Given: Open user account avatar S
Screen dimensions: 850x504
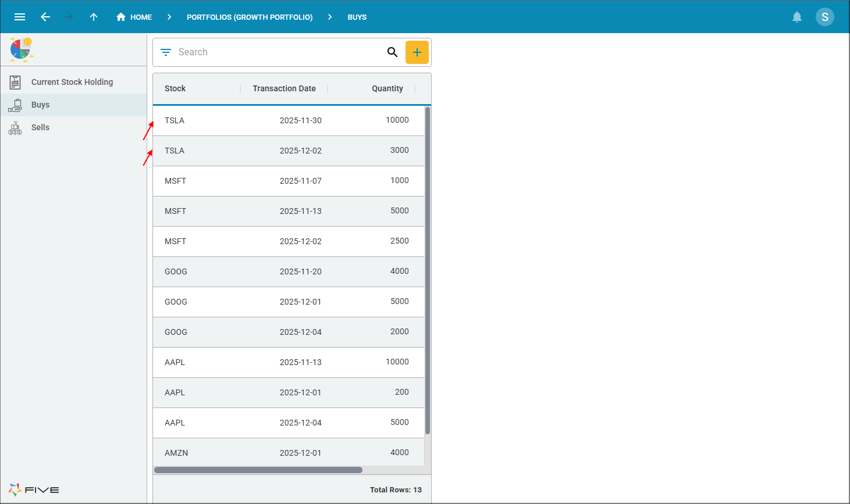Looking at the screenshot, I should click(x=825, y=17).
